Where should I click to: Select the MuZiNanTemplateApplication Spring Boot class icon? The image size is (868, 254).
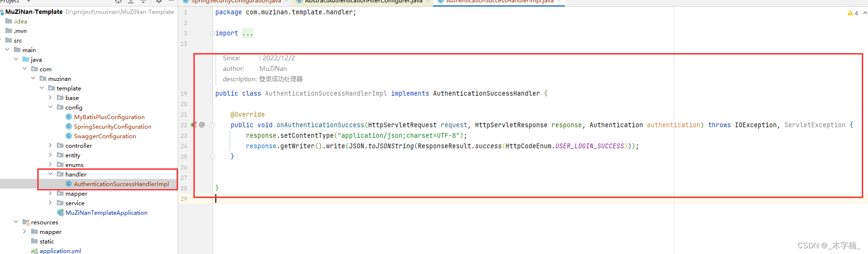(x=60, y=212)
